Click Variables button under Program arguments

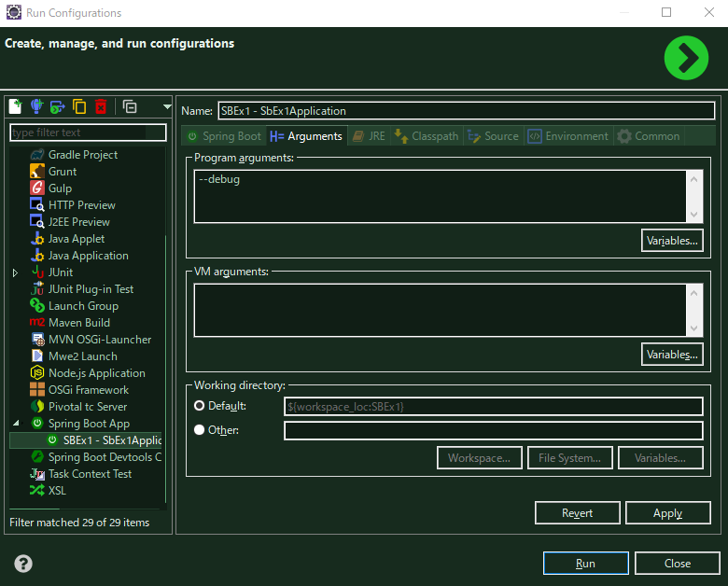click(672, 241)
